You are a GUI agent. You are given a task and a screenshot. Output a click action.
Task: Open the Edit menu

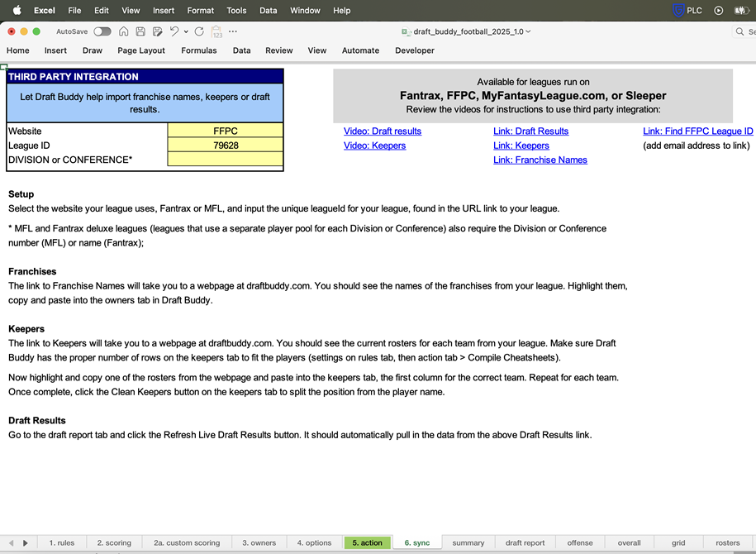point(102,10)
